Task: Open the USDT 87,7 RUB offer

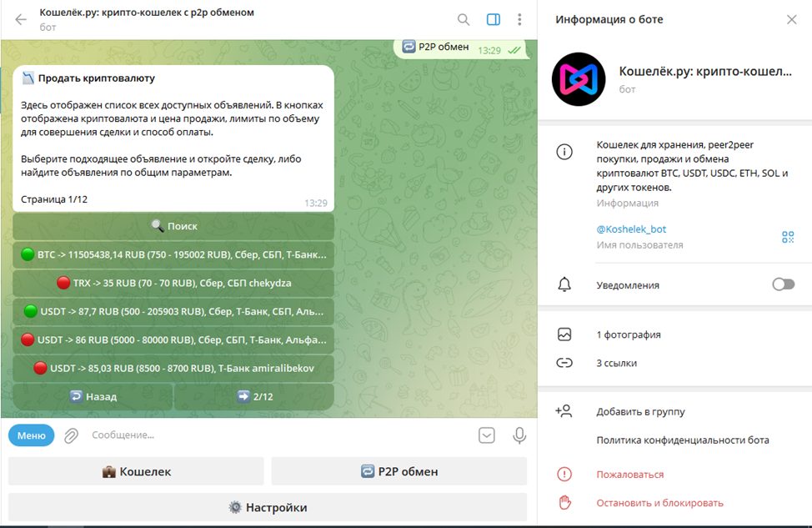Action: tap(173, 311)
